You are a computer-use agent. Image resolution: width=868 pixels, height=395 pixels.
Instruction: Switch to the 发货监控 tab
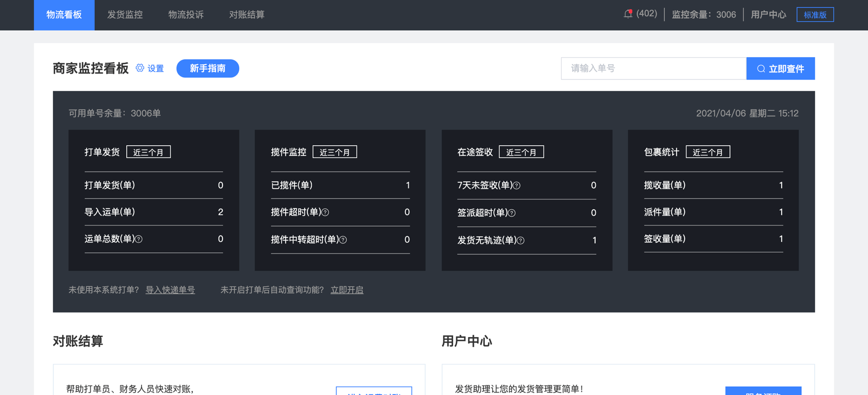pos(125,15)
